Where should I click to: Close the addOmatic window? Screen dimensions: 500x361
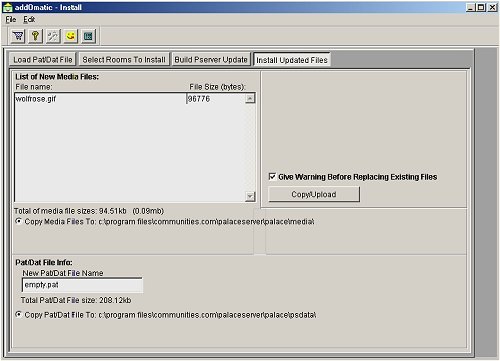[x=492, y=7]
